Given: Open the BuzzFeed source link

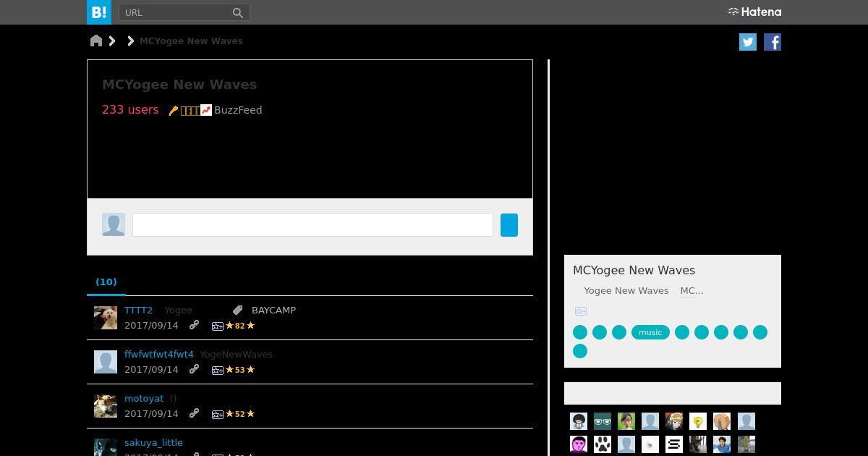Looking at the screenshot, I should (x=238, y=110).
